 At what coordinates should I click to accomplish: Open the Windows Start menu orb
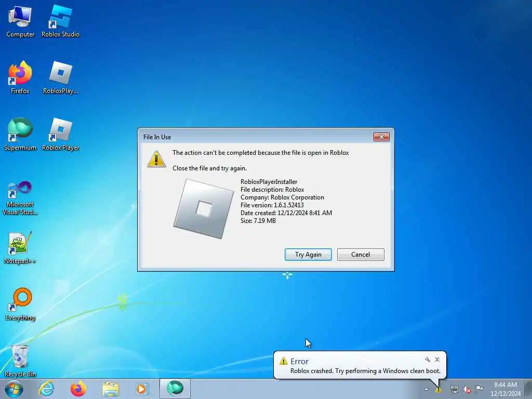14,389
